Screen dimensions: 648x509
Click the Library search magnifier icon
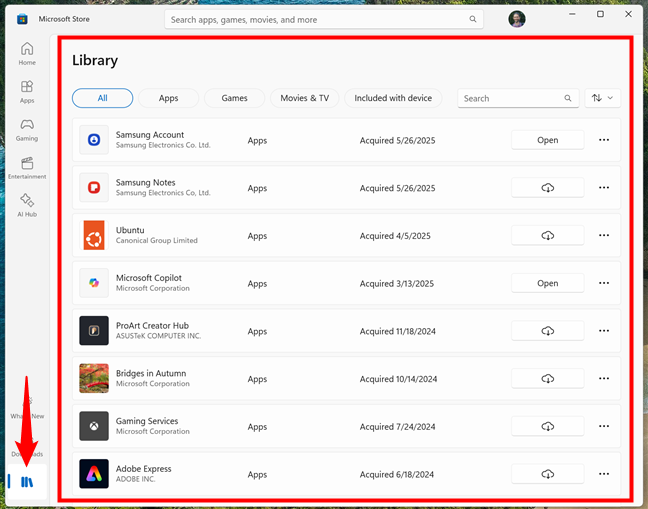coord(568,98)
